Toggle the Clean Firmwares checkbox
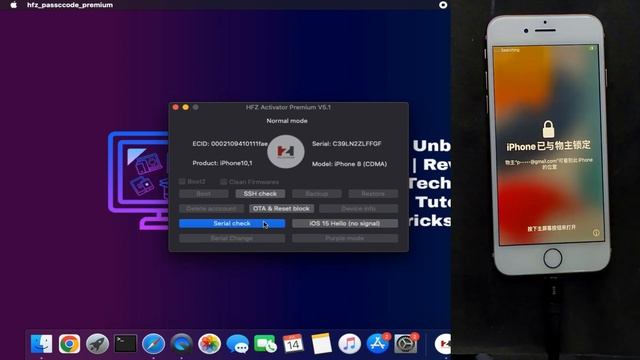 point(223,182)
